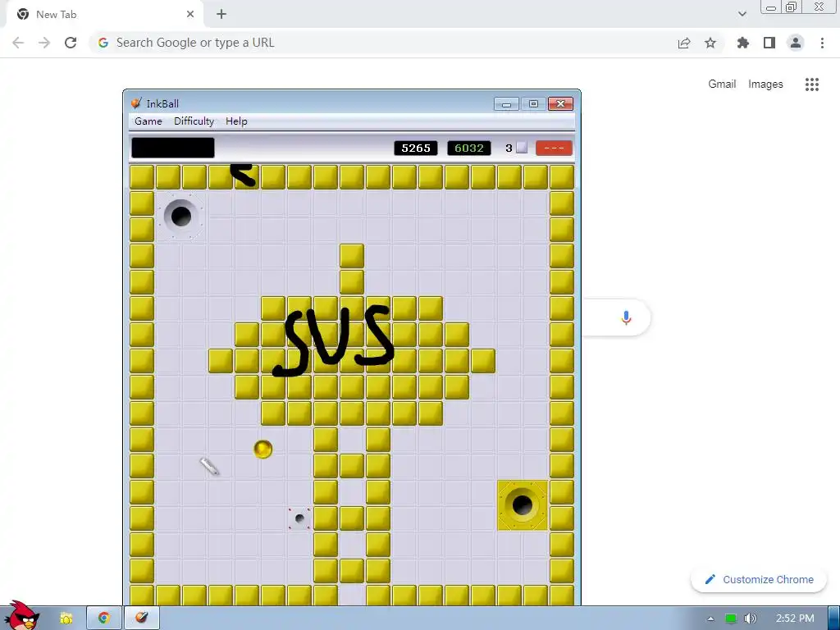Open the Images link
The image size is (840, 630).
tap(765, 84)
